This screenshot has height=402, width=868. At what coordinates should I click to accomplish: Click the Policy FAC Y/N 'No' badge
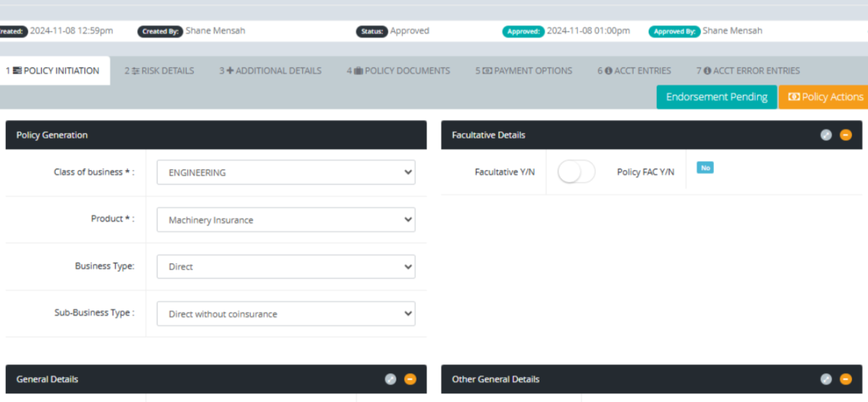(705, 168)
